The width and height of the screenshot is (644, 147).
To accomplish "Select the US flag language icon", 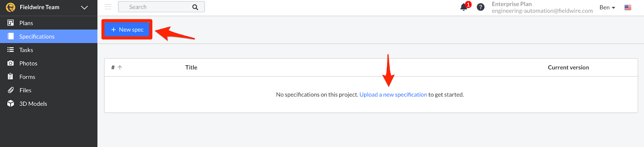I will tap(628, 8).
